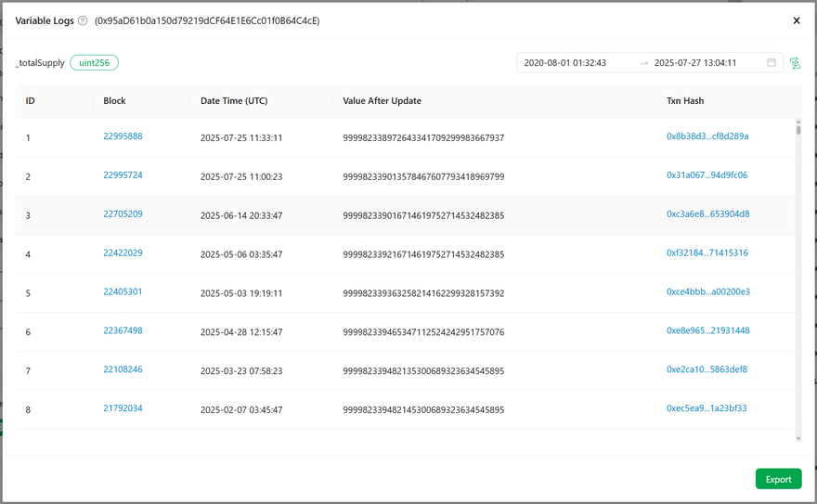Screen dimensions: 817x504
Task: Open block 22705209 link
Action: pyautogui.click(x=123, y=214)
